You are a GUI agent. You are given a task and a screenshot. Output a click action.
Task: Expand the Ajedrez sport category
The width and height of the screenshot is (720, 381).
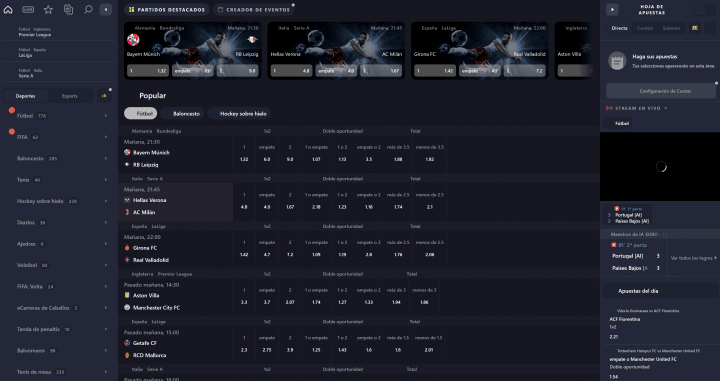(x=58, y=244)
